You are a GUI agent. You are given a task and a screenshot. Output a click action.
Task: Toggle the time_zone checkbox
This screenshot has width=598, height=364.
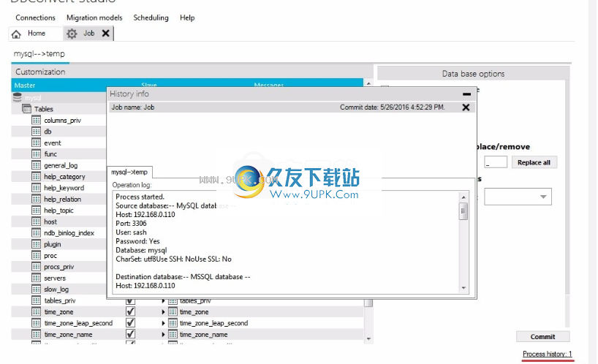[x=130, y=311]
